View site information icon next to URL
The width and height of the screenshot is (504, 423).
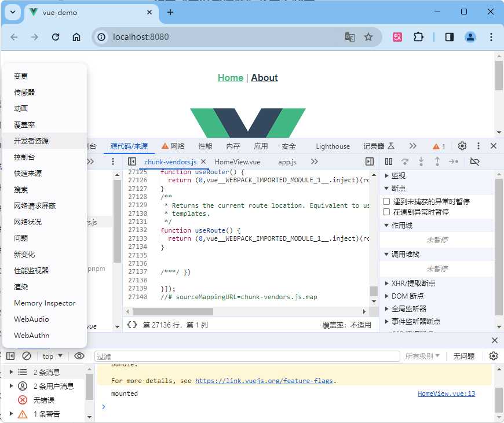101,37
